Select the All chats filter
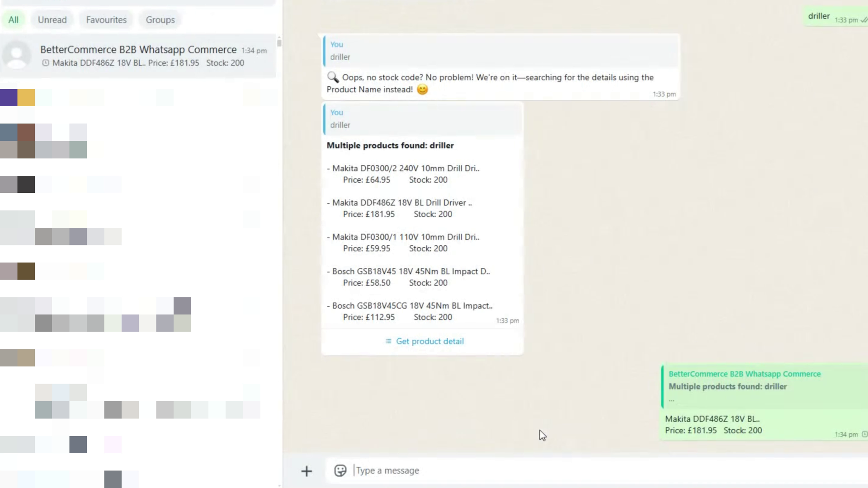This screenshot has height=488, width=868. click(14, 20)
